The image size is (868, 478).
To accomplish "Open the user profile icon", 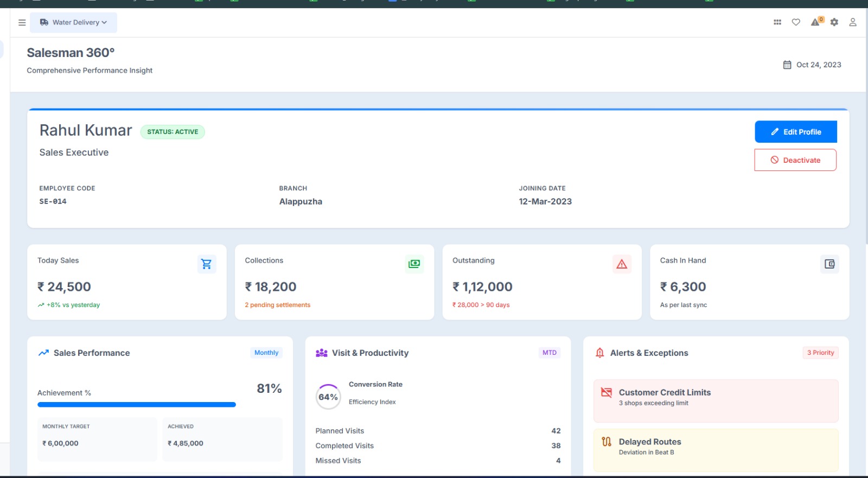I will (x=853, y=22).
